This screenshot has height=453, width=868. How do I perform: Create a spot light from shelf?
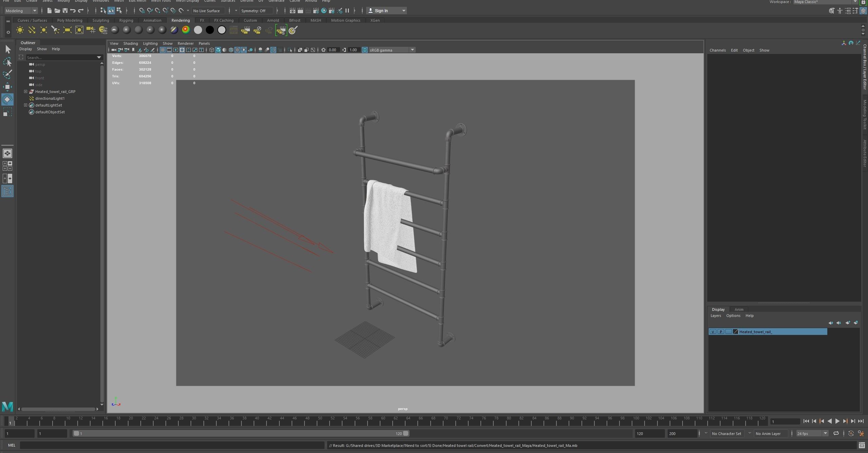click(55, 30)
